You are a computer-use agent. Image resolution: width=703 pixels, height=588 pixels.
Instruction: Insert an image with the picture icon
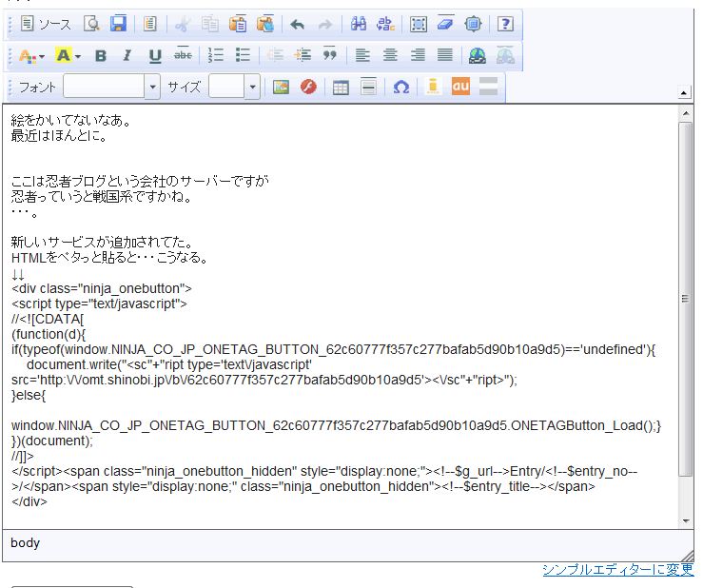click(x=282, y=87)
